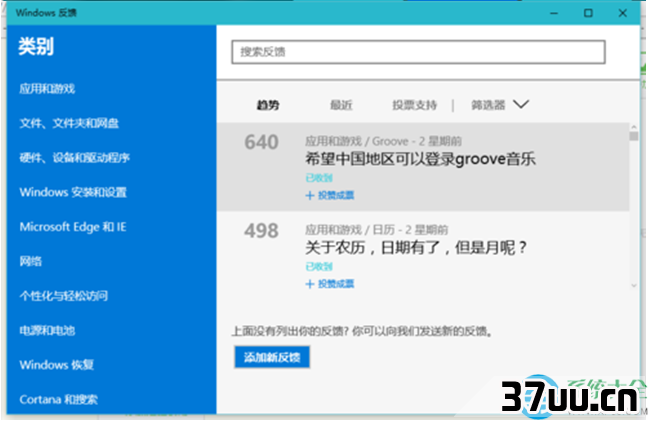This screenshot has width=650, height=422.
Task: Open the 网络 category
Action: click(30, 261)
